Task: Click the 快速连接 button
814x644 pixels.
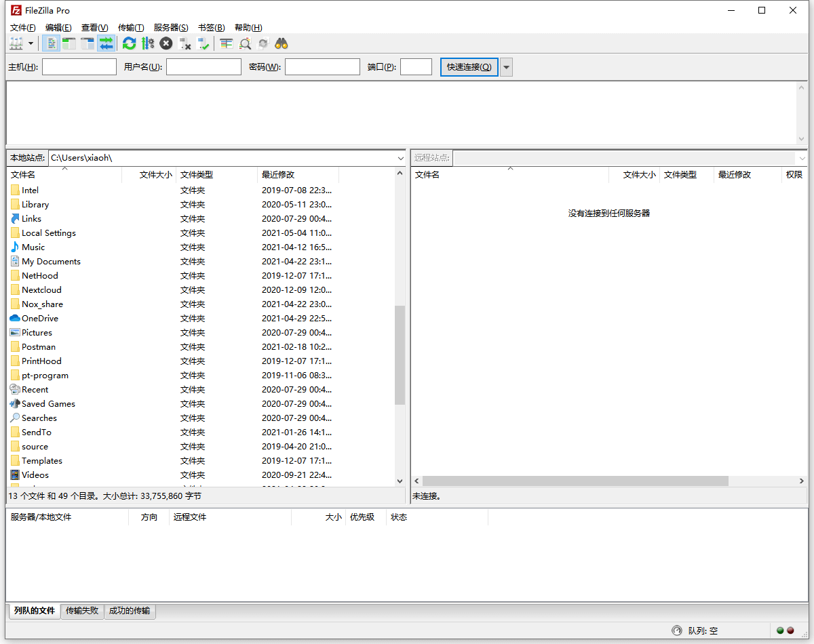Action: (x=469, y=66)
